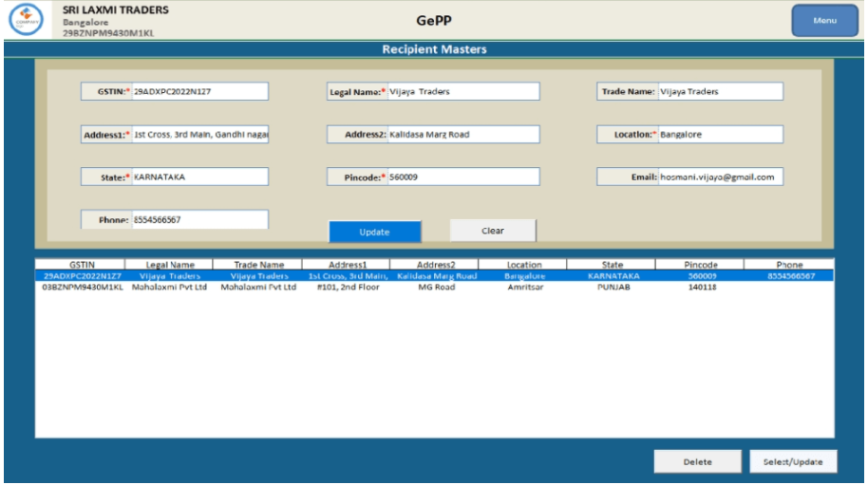Click the Delete button

(x=697, y=462)
